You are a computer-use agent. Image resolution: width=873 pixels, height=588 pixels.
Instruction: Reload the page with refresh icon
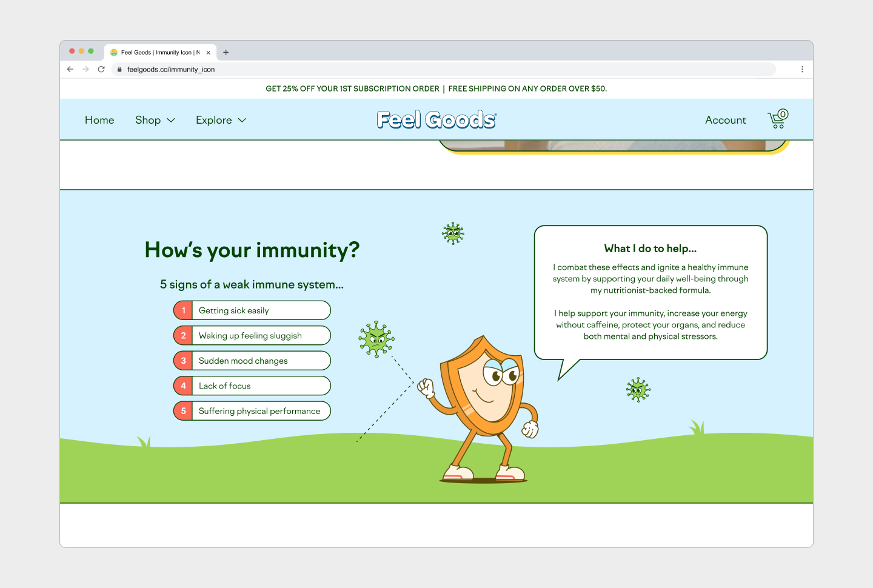(x=101, y=69)
